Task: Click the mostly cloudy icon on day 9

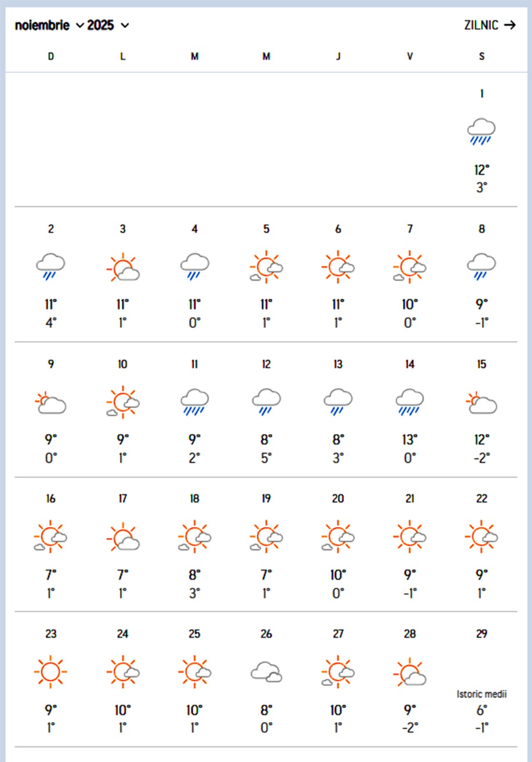Action: 51,402
